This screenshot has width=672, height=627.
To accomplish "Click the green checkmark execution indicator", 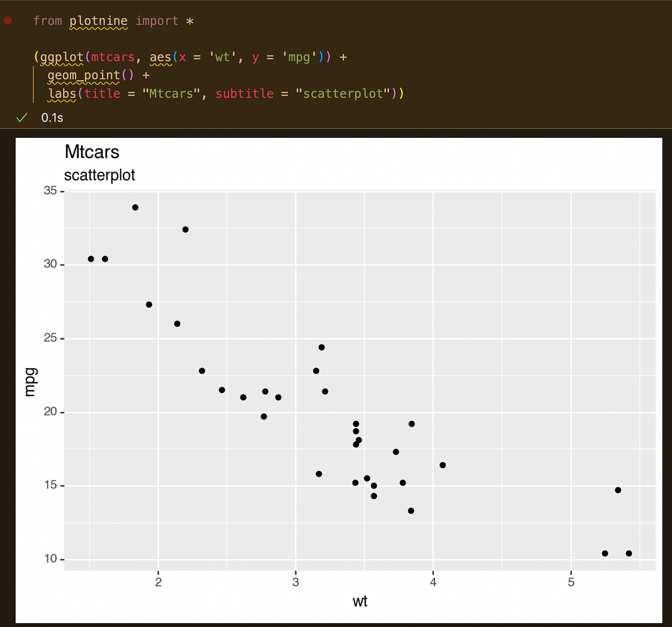I will coord(22,117).
